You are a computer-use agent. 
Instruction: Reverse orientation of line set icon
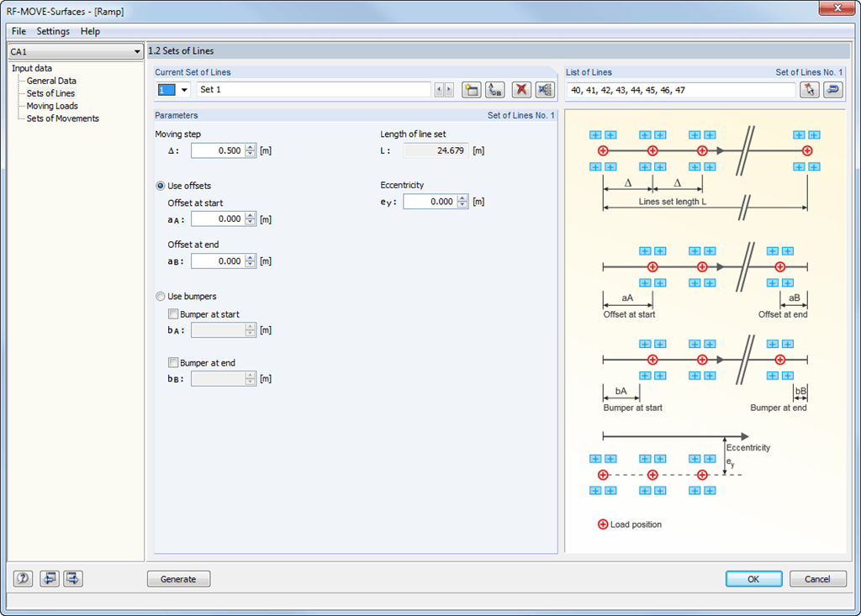coord(833,89)
